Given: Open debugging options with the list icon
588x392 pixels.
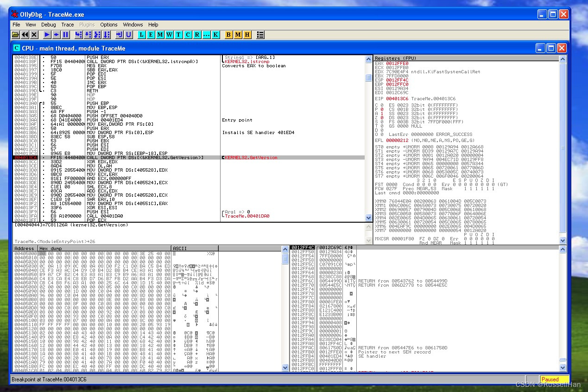Looking at the screenshot, I should tap(260, 35).
